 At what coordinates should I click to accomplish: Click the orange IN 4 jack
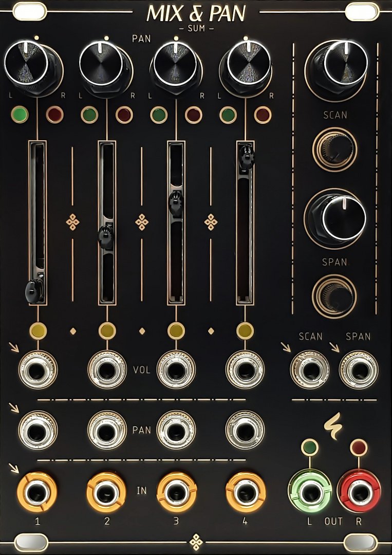[x=246, y=492]
